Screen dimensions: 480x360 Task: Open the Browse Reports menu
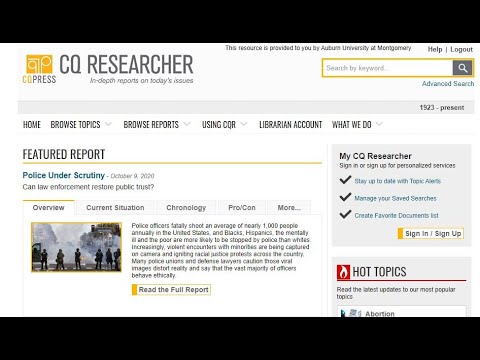151,125
